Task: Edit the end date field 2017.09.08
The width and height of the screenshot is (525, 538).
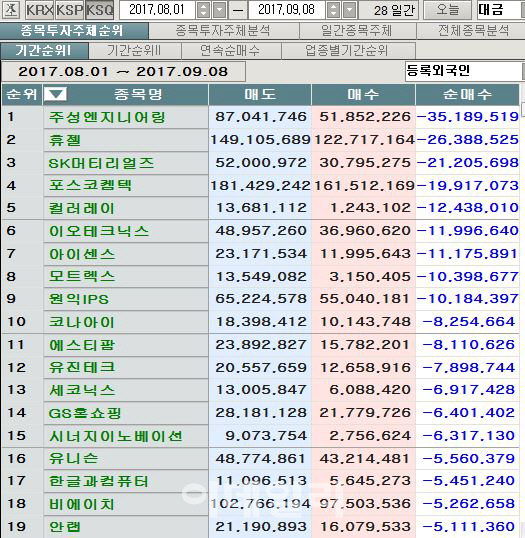Action: pyautogui.click(x=286, y=10)
